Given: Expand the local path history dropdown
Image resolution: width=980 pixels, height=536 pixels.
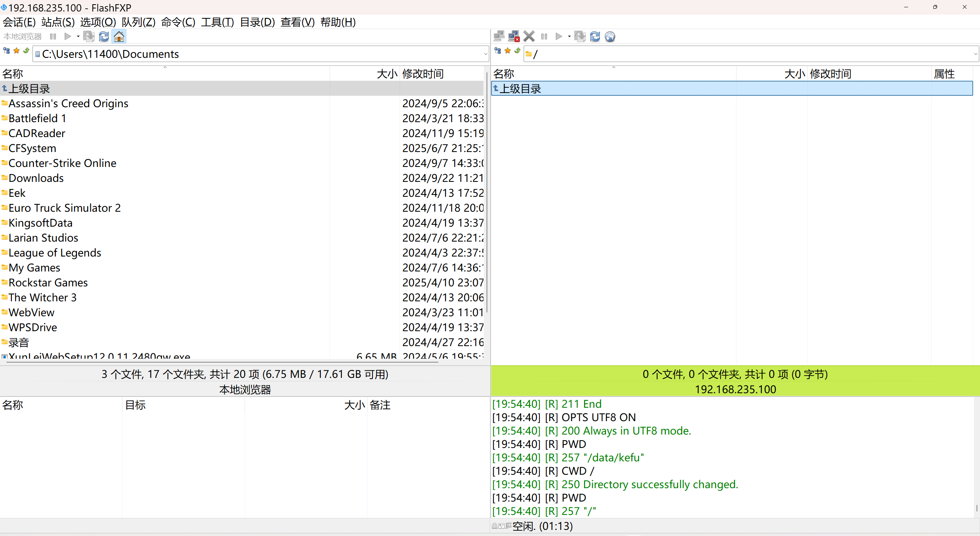Looking at the screenshot, I should tap(485, 54).
